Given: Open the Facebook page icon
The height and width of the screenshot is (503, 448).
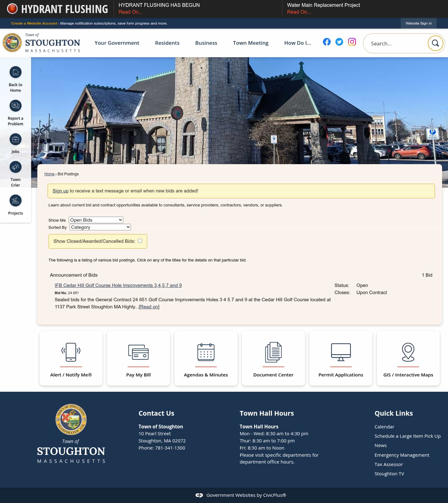Looking at the screenshot, I should (327, 42).
